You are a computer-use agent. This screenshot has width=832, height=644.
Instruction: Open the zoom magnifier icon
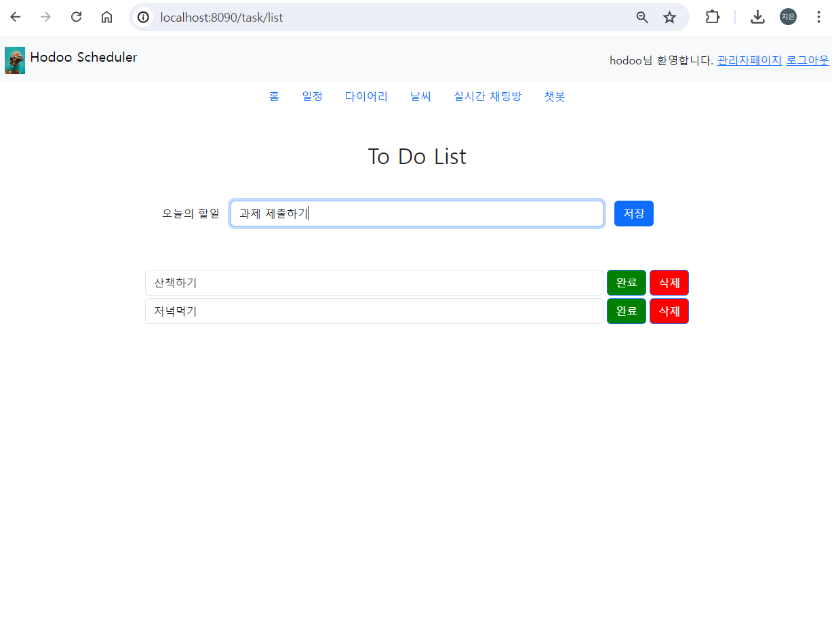(642, 17)
